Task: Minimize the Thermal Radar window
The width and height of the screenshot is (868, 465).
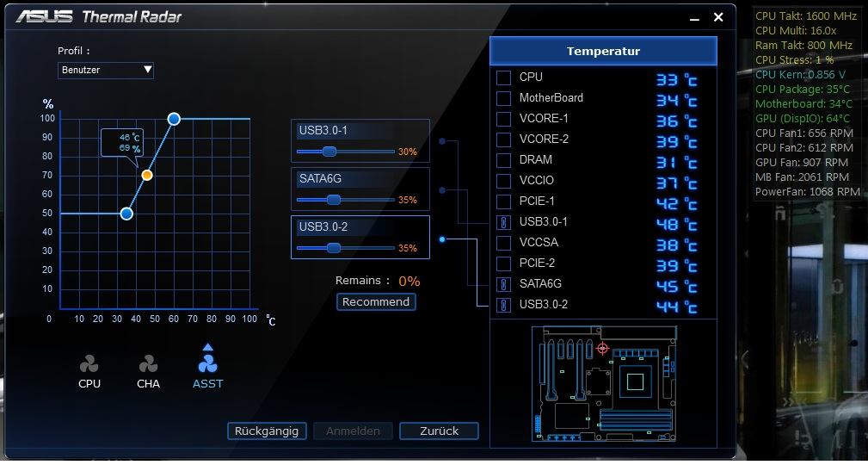Action: [x=694, y=18]
